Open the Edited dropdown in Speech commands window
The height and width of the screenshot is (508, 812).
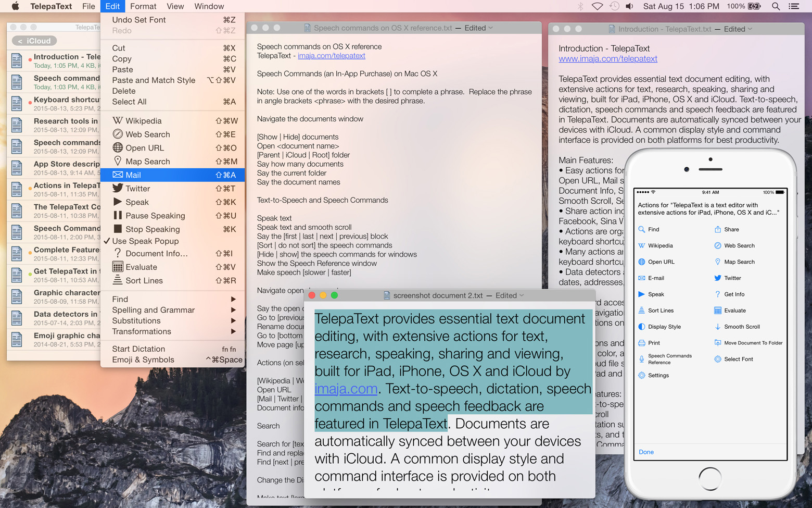(478, 28)
